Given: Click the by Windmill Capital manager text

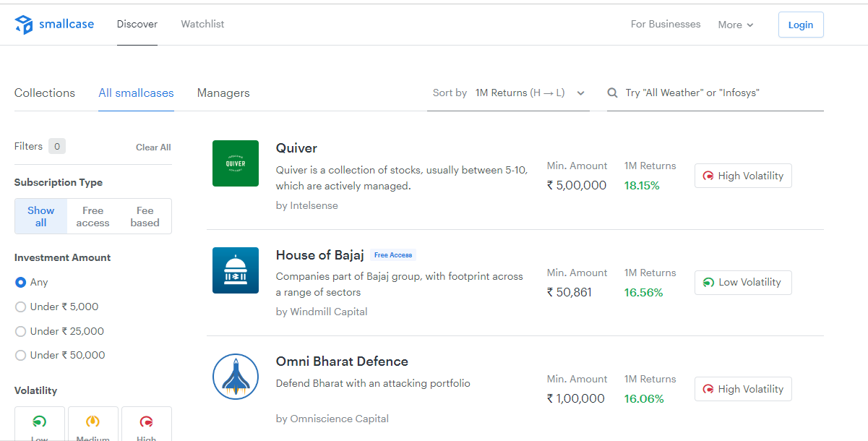Looking at the screenshot, I should (x=322, y=312).
